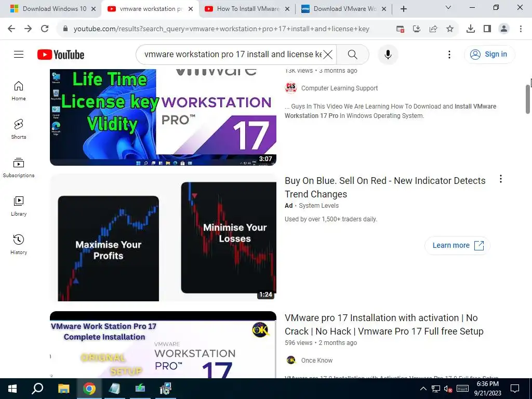Screen dimensions: 532x399
Task: Open VMware Work Station Pro 17 thumbnail
Action: pos(163,345)
